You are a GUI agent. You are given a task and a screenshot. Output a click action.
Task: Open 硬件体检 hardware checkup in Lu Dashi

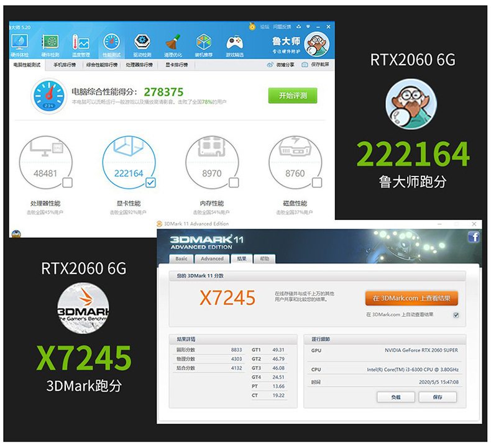coord(19,46)
